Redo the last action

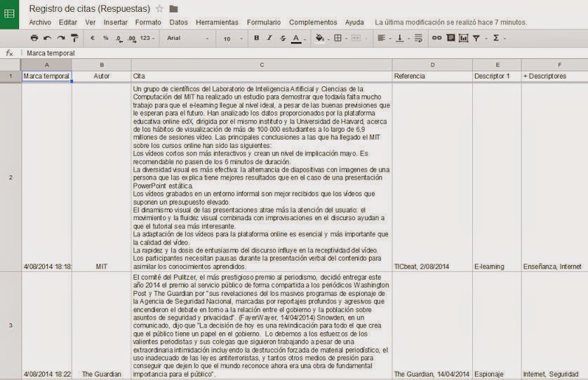pyautogui.click(x=61, y=38)
